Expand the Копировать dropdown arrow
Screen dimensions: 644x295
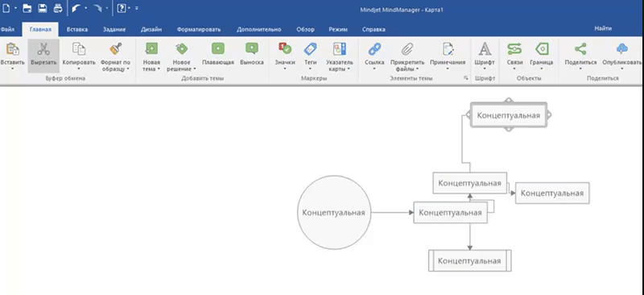coord(79,69)
